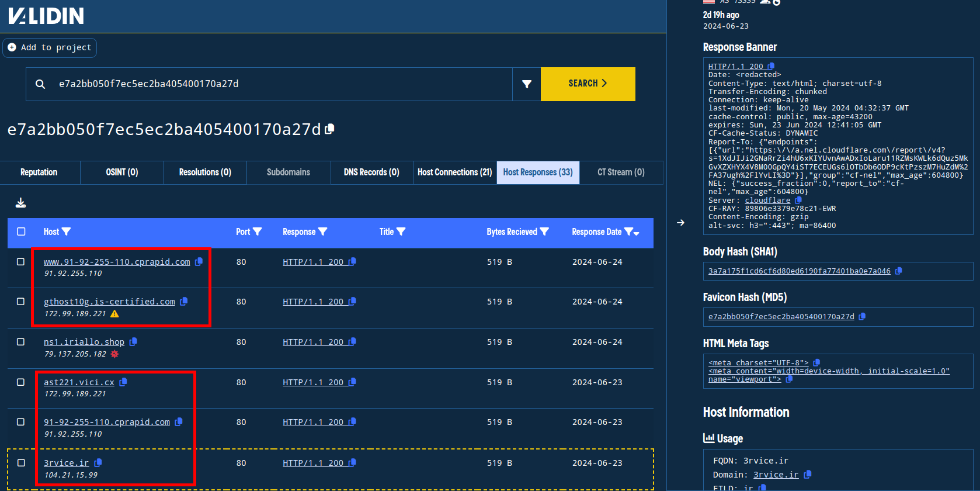Copy the meta charset UTF-8 tag
This screenshot has width=980, height=491.
coord(816,362)
